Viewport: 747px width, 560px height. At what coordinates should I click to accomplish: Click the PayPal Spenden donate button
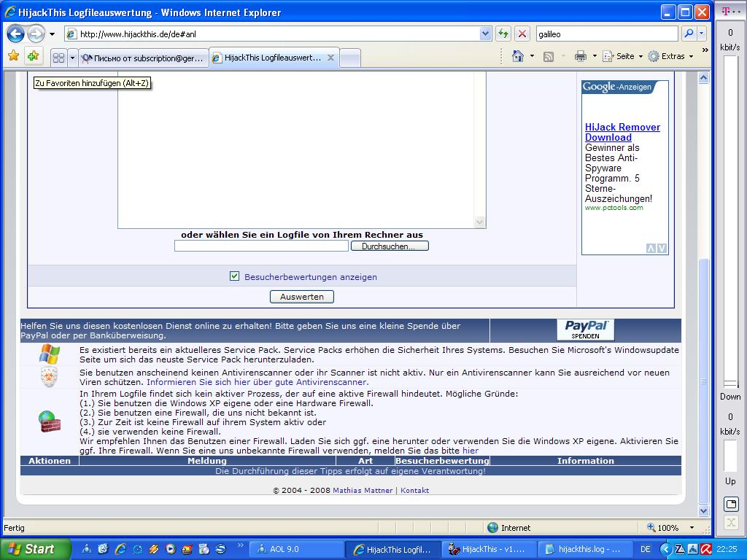(586, 330)
